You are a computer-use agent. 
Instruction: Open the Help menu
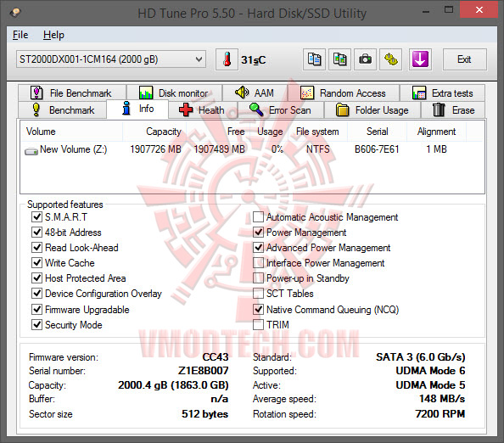[53, 35]
